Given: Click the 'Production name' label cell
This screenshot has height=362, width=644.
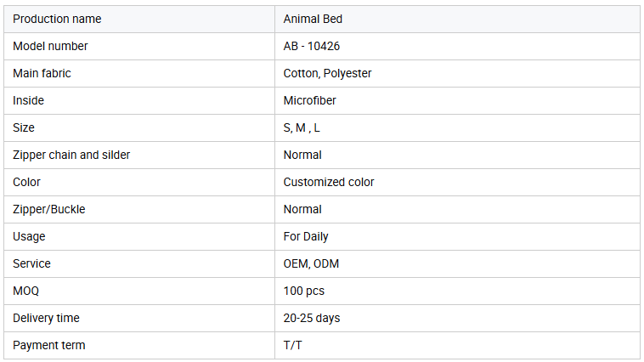Looking at the screenshot, I should [x=139, y=20].
